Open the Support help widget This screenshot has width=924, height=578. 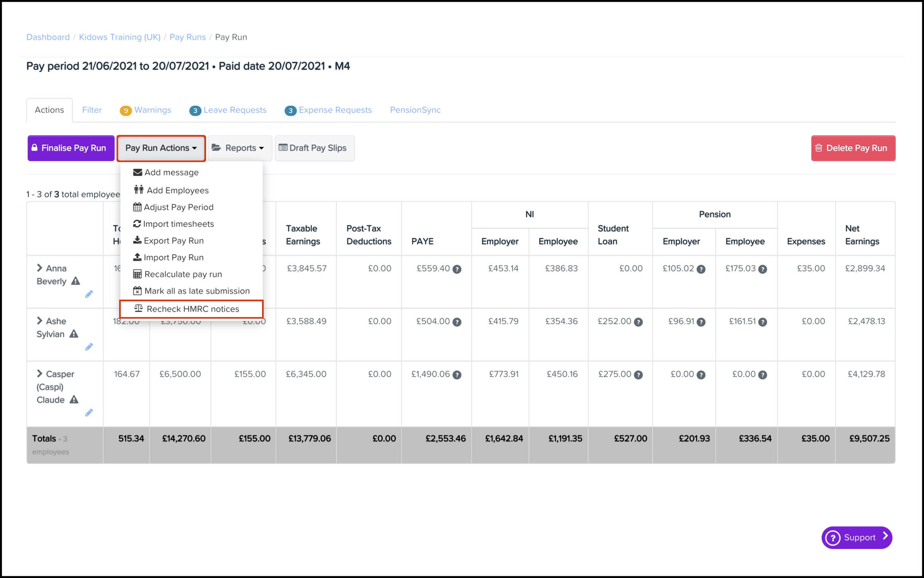pyautogui.click(x=856, y=537)
